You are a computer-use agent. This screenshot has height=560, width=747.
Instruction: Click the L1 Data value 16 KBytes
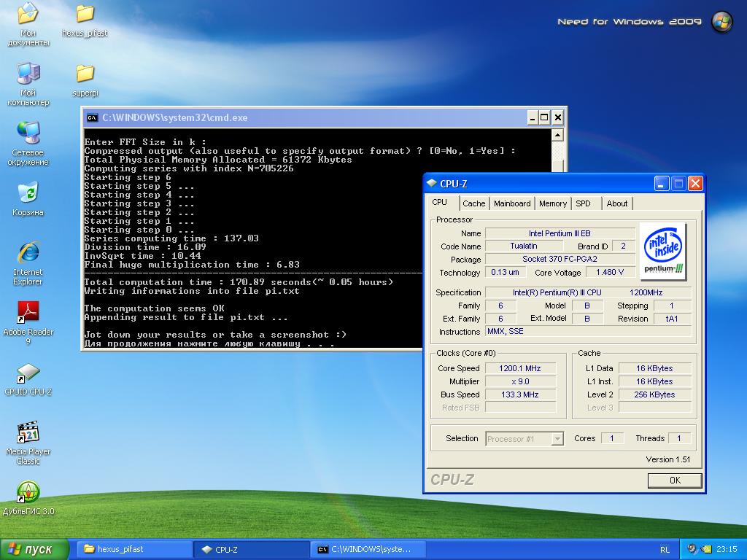pyautogui.click(x=654, y=368)
